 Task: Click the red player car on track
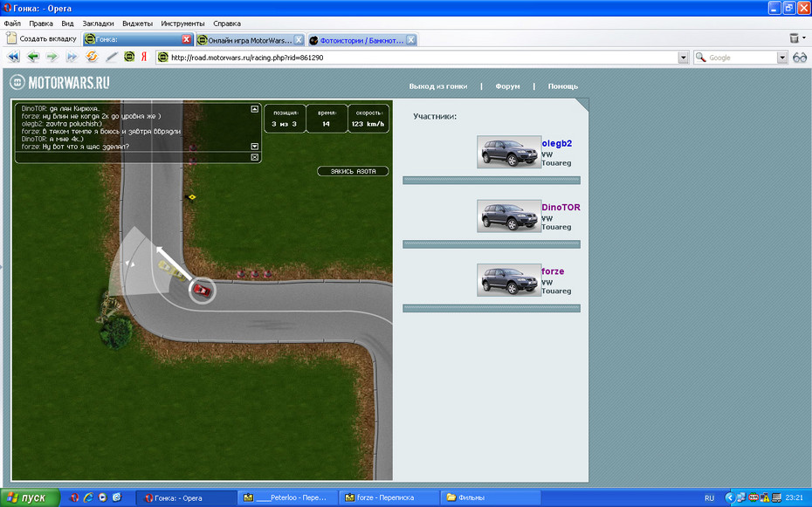tap(202, 291)
